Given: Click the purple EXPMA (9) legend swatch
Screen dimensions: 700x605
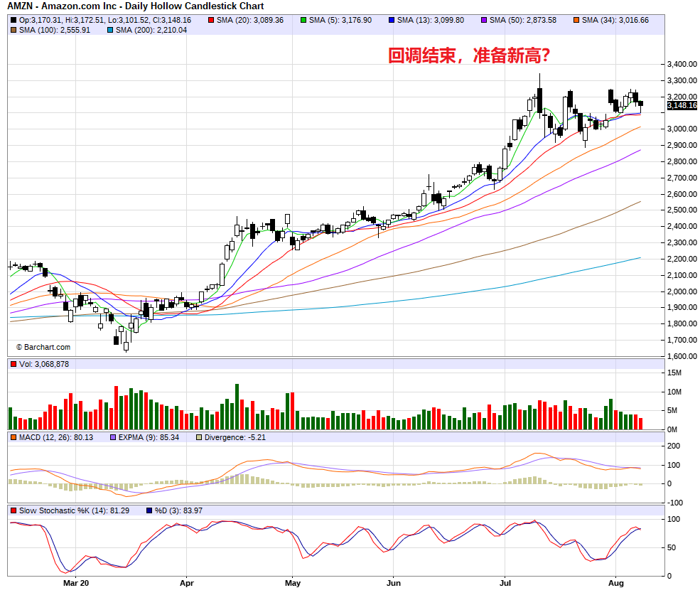Looking at the screenshot, I should (x=113, y=437).
